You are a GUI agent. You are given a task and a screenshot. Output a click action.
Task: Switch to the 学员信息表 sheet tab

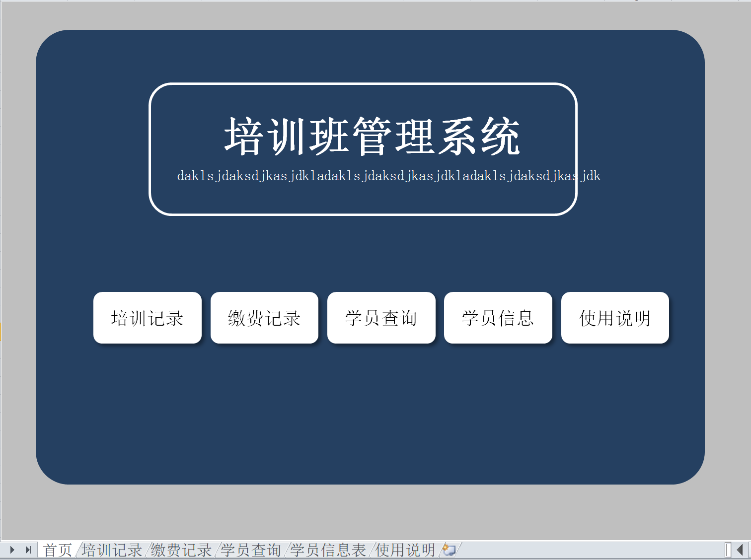(x=328, y=550)
